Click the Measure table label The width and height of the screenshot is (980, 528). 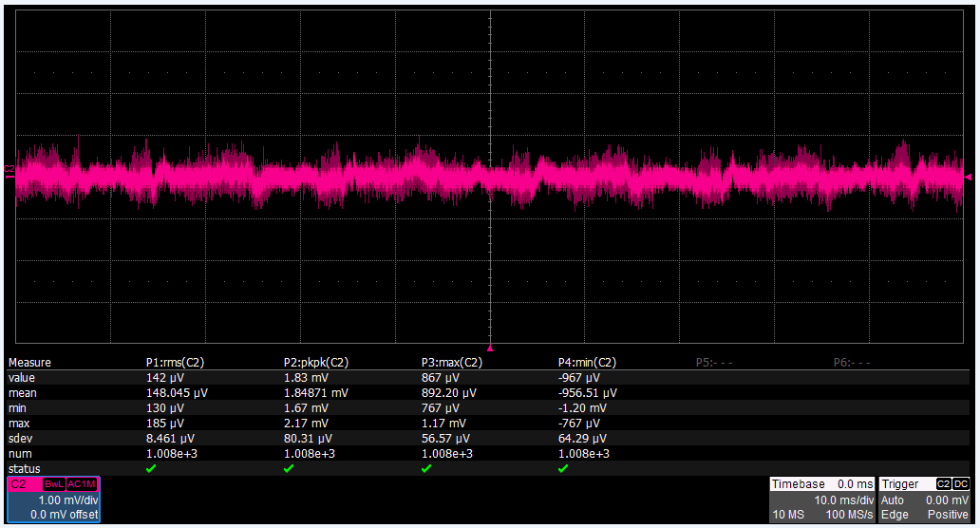point(29,363)
